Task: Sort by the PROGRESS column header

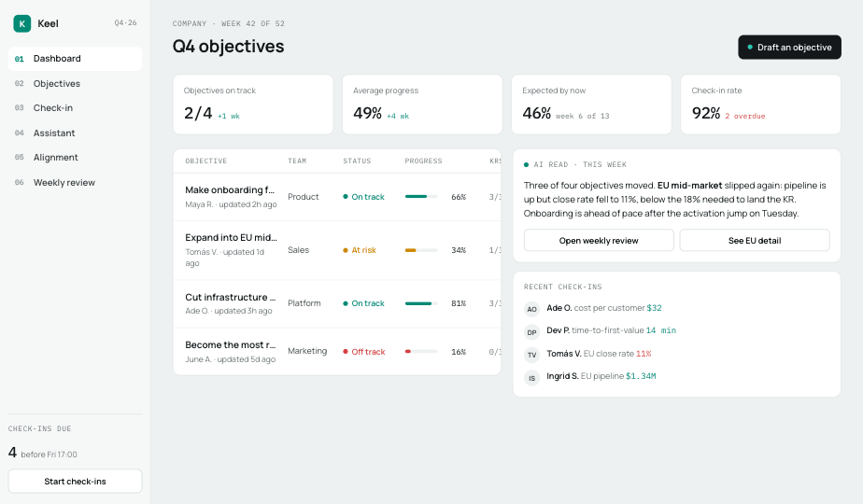Action: pyautogui.click(x=423, y=161)
